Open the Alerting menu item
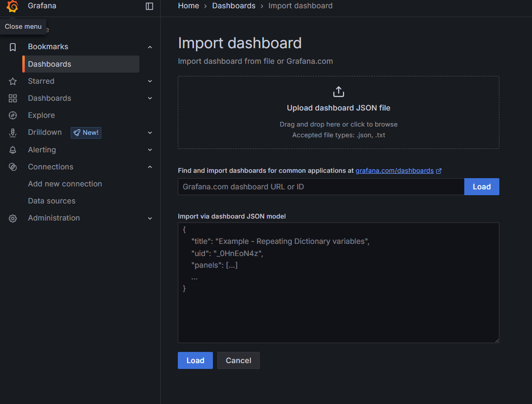Viewport: 532px width, 404px height. [42, 150]
